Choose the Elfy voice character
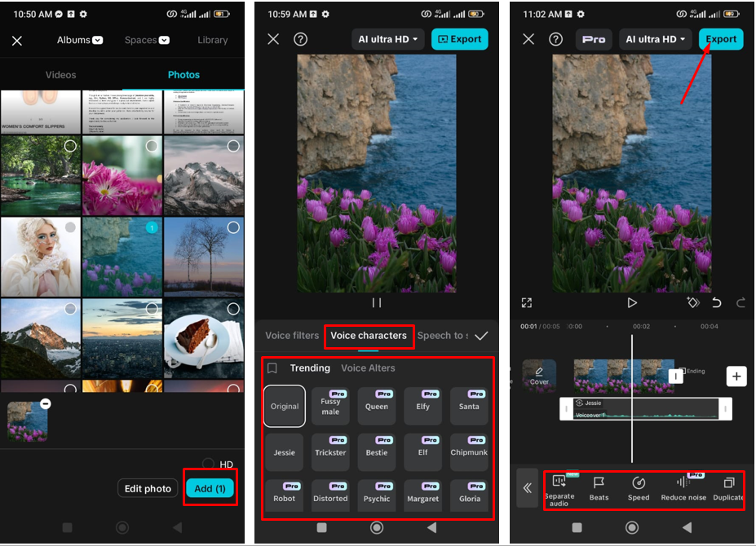Screen dimensions: 756x546 (422, 407)
